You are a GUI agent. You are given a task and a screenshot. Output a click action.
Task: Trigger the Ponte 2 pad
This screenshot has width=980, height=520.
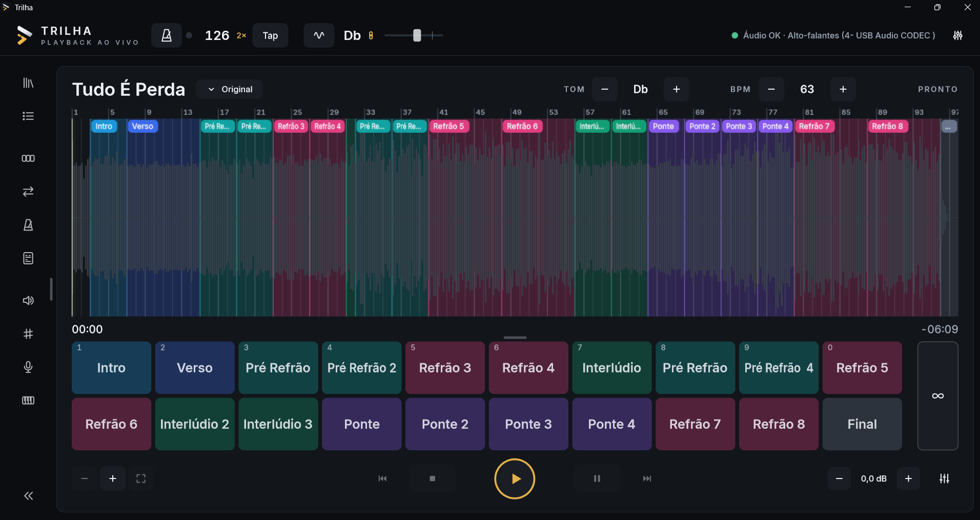[x=445, y=424]
